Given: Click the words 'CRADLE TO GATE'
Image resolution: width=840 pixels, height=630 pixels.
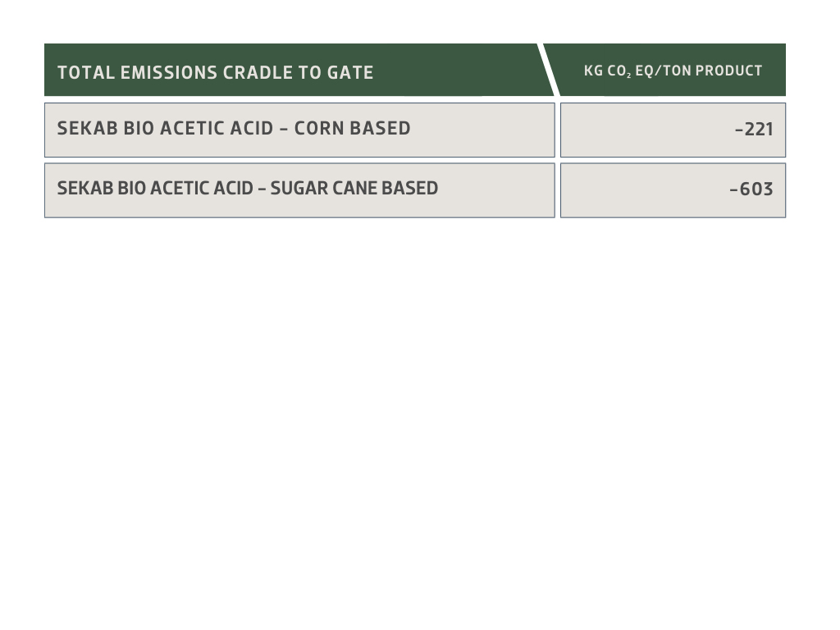Looking at the screenshot, I should [x=292, y=73].
